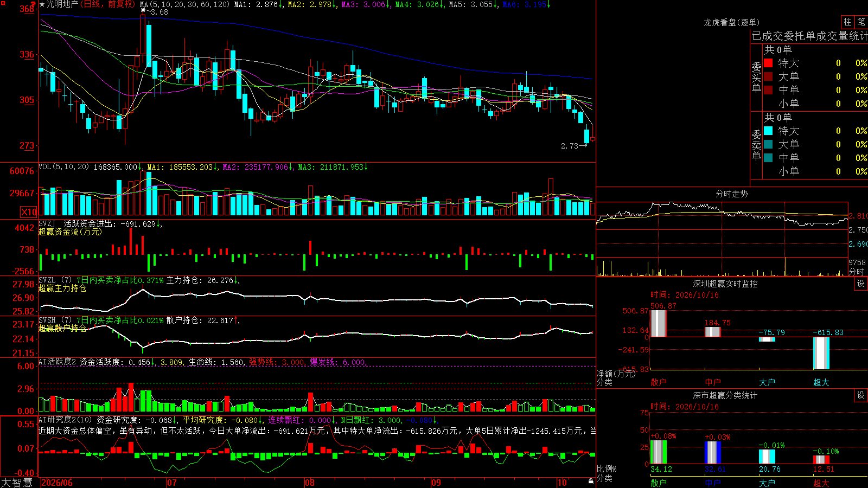Click the dark red 中单 buy swatch
Image resolution: width=868 pixels, height=488 pixels.
point(768,90)
